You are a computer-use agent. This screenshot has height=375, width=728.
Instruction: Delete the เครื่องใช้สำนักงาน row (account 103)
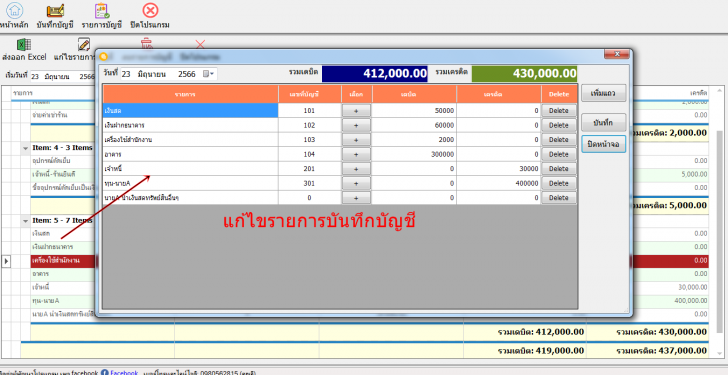pyautogui.click(x=559, y=140)
